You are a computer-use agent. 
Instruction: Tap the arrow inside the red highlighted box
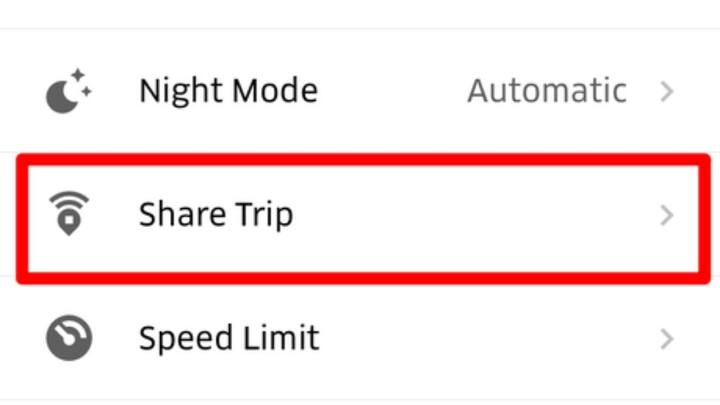tap(667, 214)
